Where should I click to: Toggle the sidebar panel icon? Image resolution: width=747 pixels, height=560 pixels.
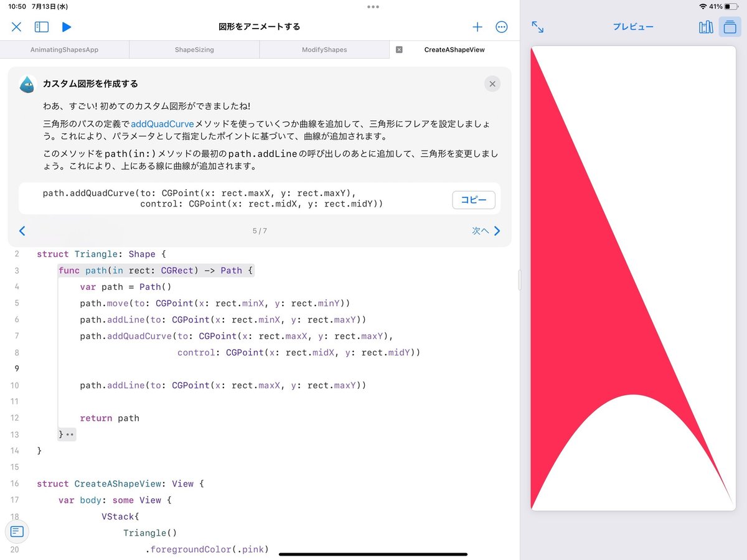tap(42, 27)
